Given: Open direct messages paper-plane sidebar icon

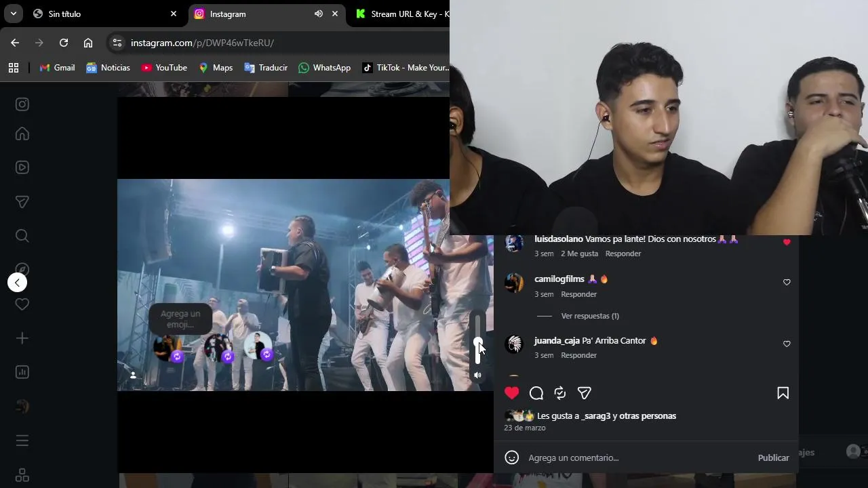Looking at the screenshot, I should [22, 202].
